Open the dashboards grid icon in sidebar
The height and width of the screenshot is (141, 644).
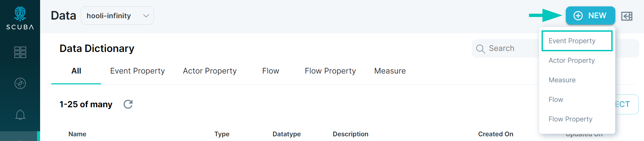pyautogui.click(x=20, y=52)
